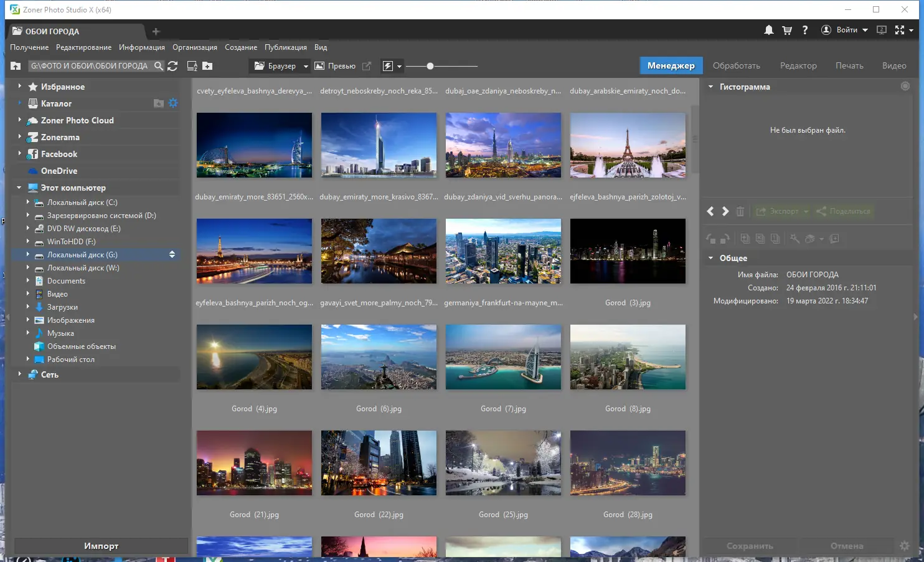The width and height of the screenshot is (924, 562).
Task: Click the sort files icon next to address bar
Action: (191, 65)
